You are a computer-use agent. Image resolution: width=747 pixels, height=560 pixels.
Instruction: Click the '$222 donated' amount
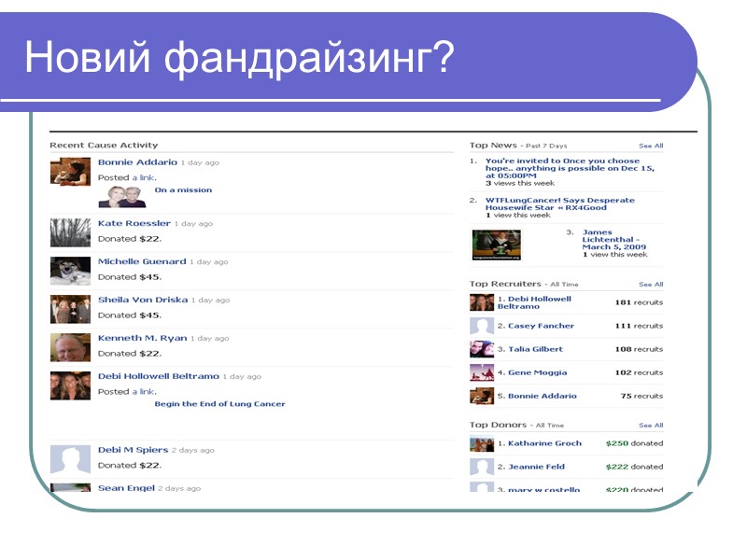coord(634,467)
